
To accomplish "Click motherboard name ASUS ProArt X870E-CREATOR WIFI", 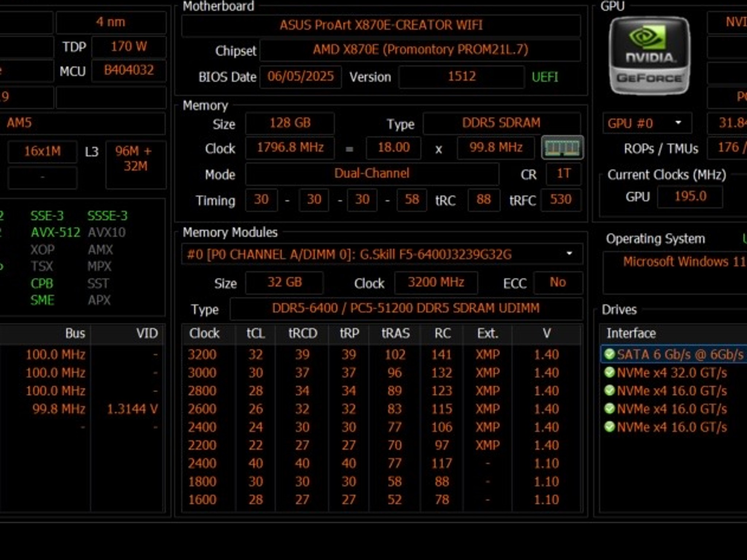I will (381, 25).
